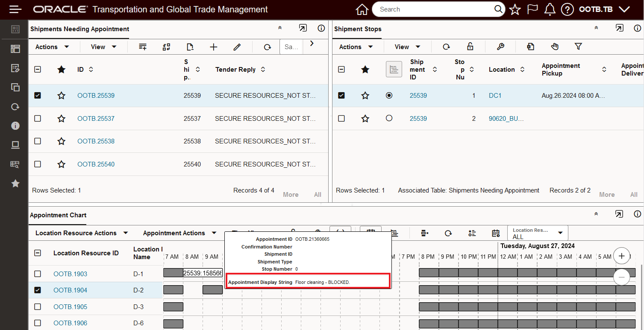Click the new-row icon in Shipments Needing Appointment
This screenshot has height=330, width=644.
coord(143,47)
